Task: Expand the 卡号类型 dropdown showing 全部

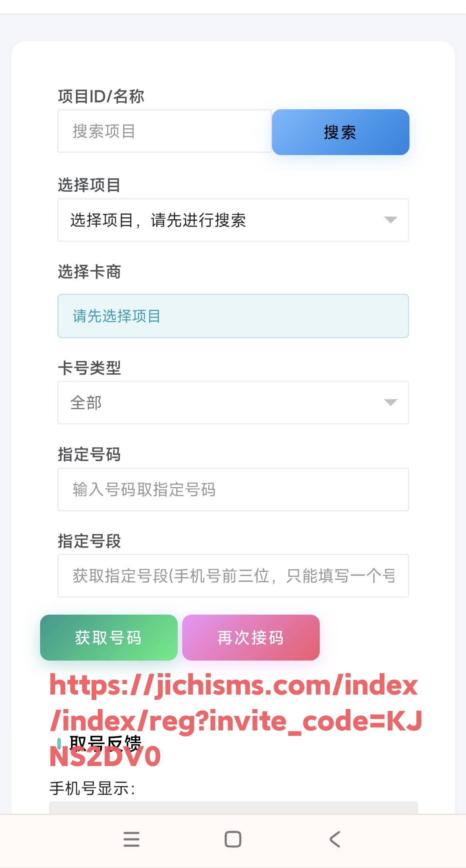Action: pos(233,403)
